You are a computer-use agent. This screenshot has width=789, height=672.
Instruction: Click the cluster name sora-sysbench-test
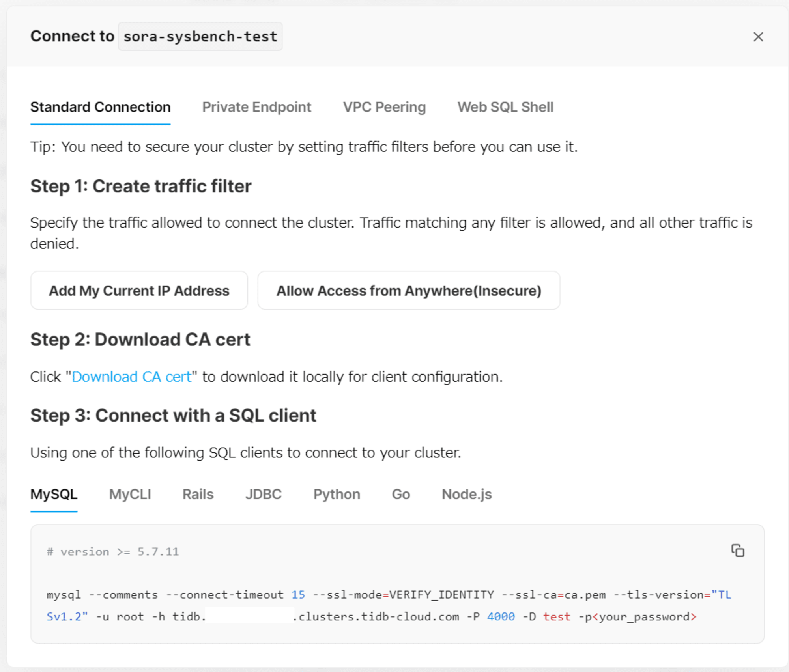coord(200,36)
